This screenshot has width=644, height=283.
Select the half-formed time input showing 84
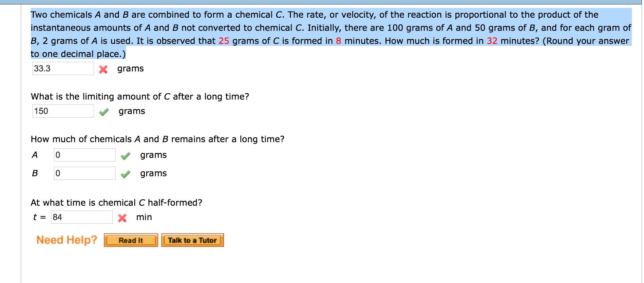tap(81, 217)
